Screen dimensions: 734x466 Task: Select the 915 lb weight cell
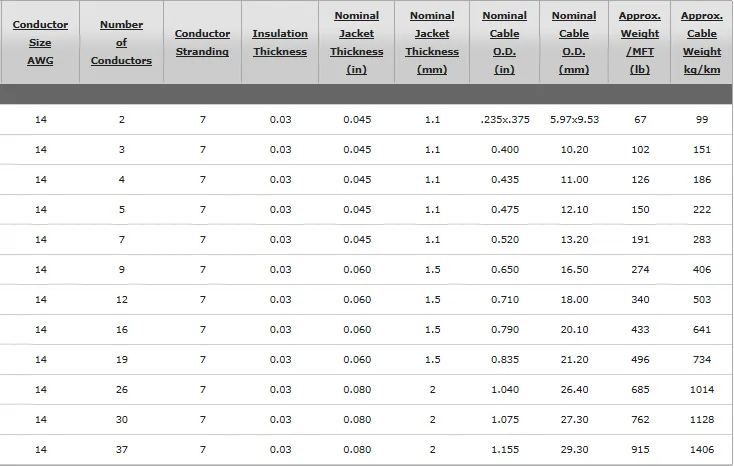tap(640, 450)
